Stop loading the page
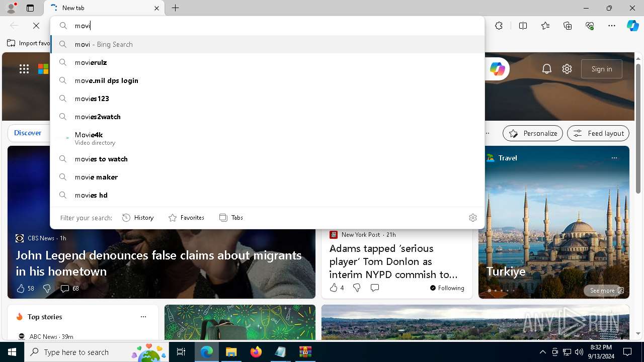The width and height of the screenshot is (644, 362). [x=36, y=26]
